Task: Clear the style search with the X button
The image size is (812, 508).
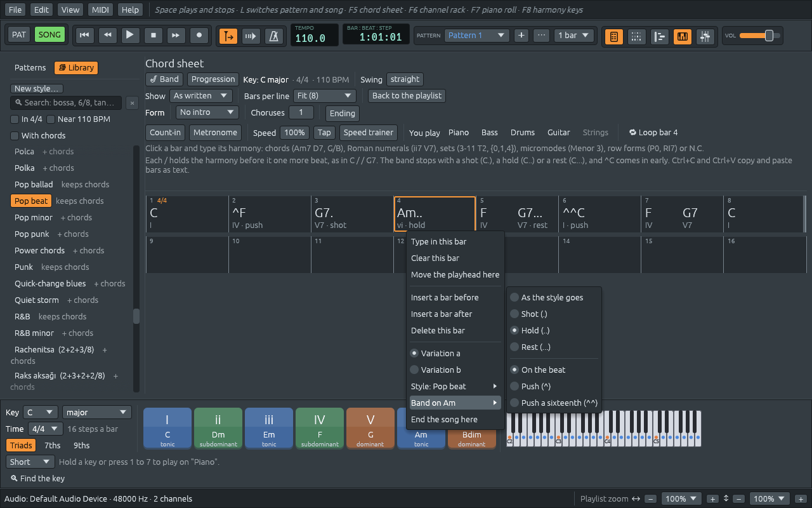Action: tap(132, 103)
